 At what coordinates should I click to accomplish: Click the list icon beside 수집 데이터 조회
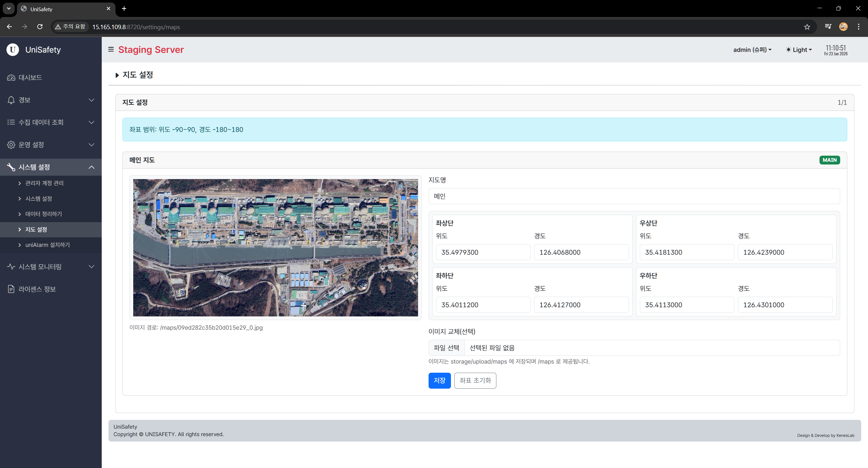(11, 122)
